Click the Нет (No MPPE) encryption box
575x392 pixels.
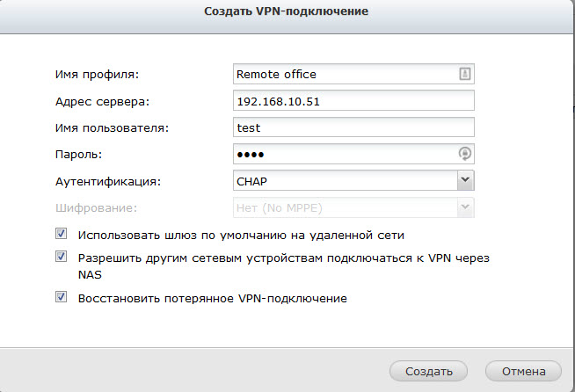pyautogui.click(x=353, y=207)
